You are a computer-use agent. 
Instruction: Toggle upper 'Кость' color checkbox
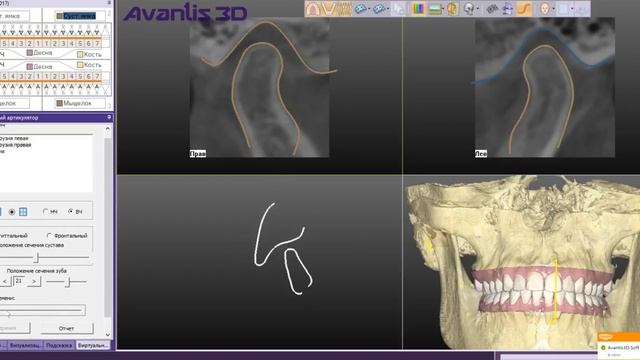(x=80, y=54)
